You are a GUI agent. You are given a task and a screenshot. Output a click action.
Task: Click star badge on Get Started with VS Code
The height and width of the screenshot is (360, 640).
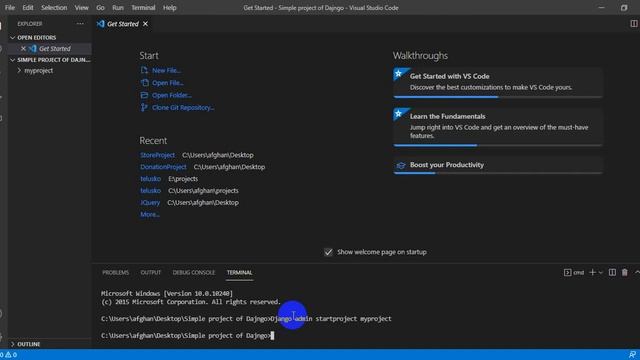pyautogui.click(x=398, y=74)
